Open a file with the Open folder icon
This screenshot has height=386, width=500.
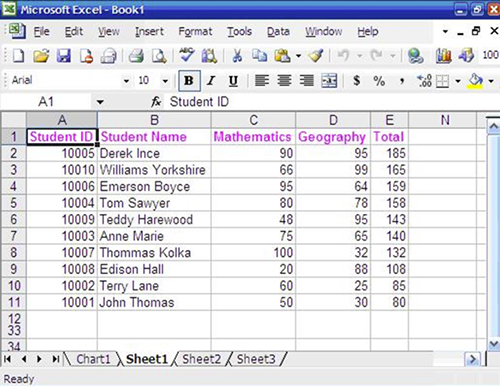(41, 55)
